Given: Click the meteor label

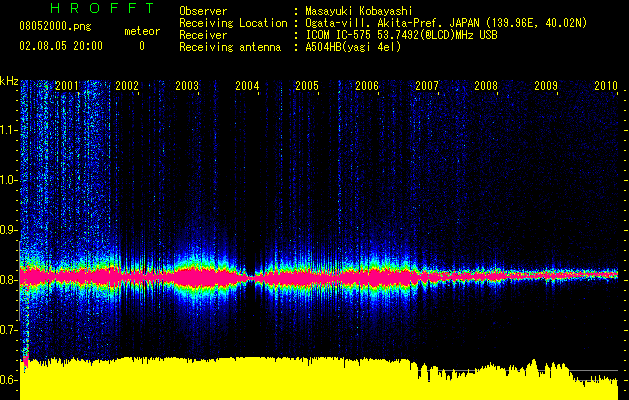Looking at the screenshot, I should tap(142, 31).
